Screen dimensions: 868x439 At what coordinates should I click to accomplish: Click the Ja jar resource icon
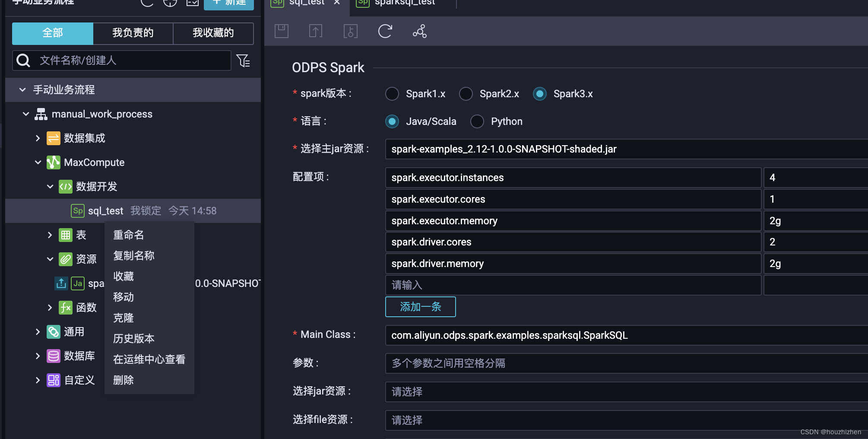[x=78, y=283]
